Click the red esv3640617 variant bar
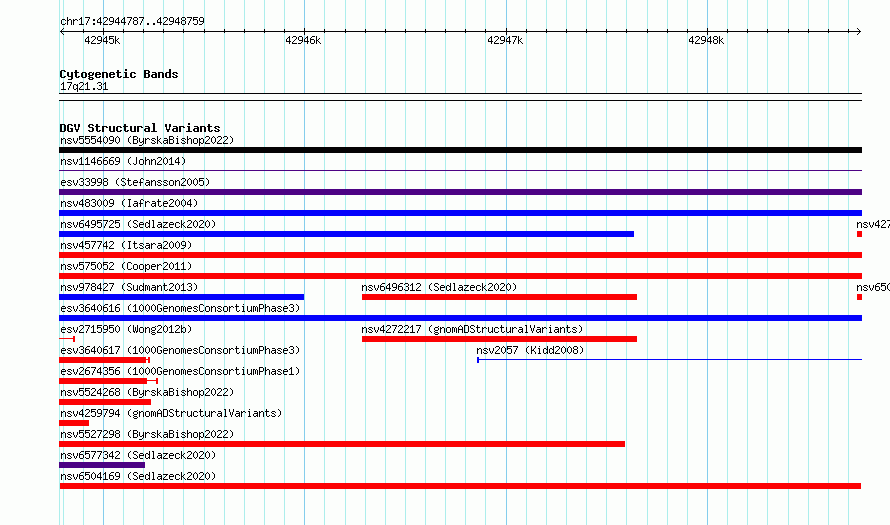The width and height of the screenshot is (890, 525). coord(104,360)
